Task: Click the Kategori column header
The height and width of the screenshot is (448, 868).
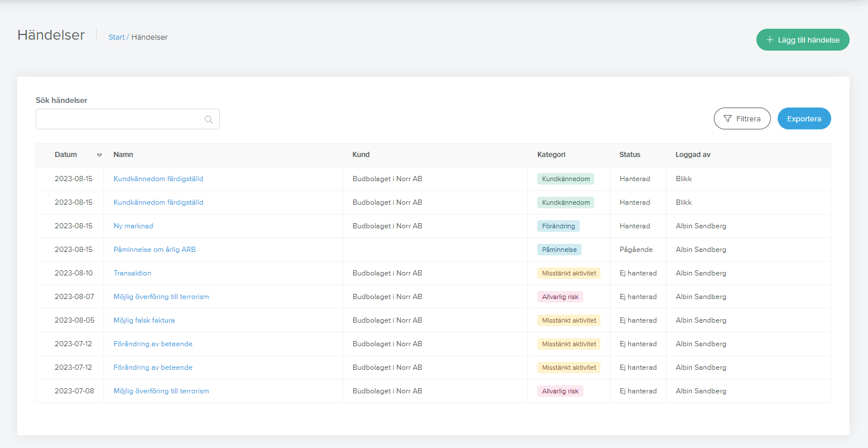Action: click(552, 155)
